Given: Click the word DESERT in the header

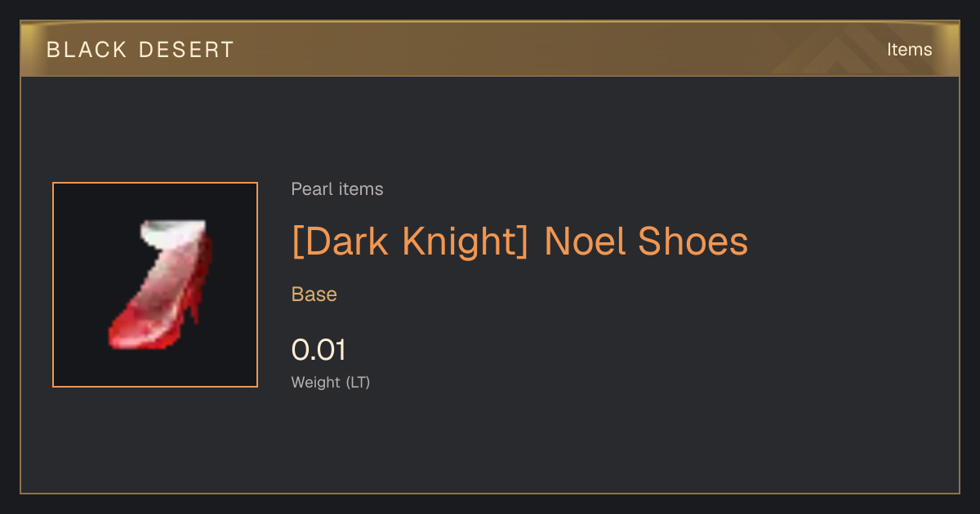Looking at the screenshot, I should point(186,50).
